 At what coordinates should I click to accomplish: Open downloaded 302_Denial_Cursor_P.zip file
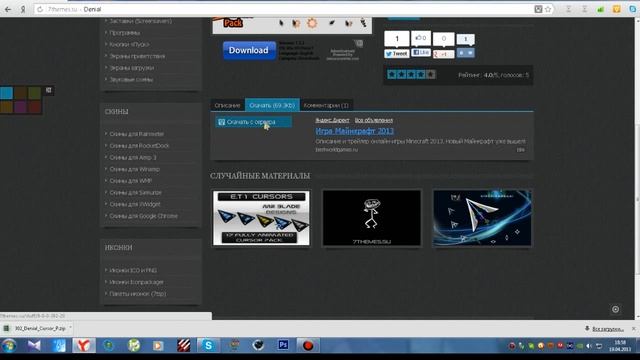(36, 328)
